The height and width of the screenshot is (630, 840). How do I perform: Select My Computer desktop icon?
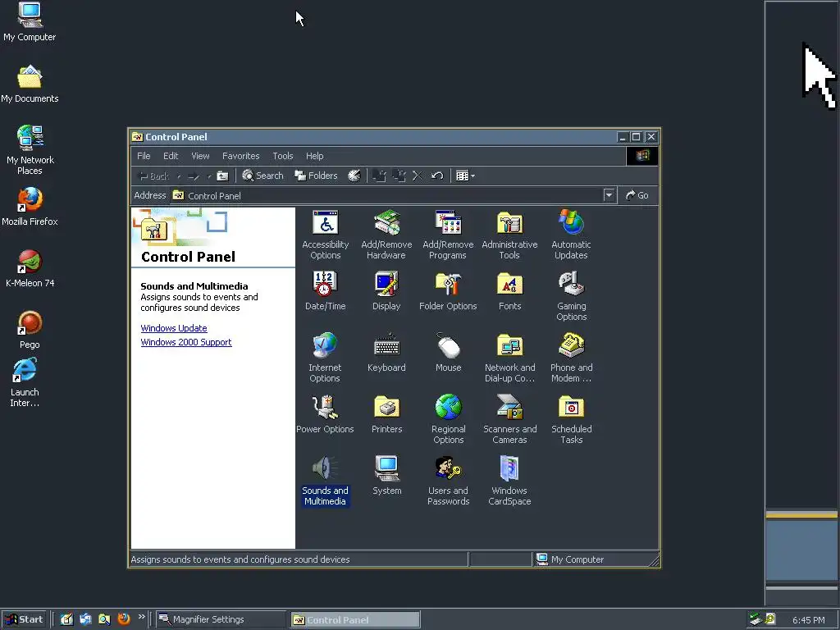point(30,22)
